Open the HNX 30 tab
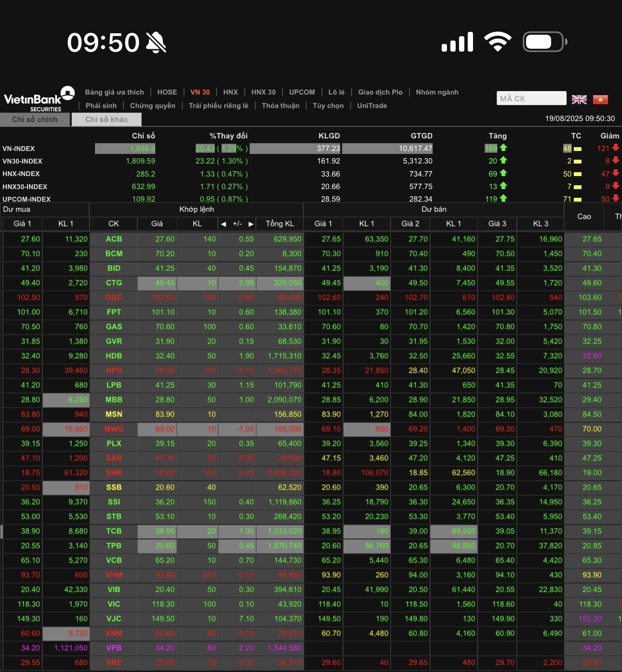The width and height of the screenshot is (622, 672). click(x=263, y=92)
